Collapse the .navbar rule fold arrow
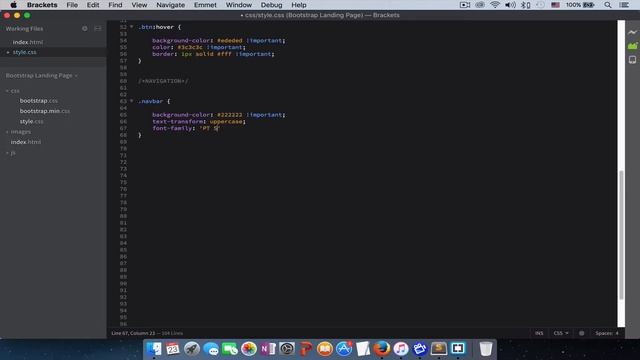Image resolution: width=640 pixels, height=360 pixels. 131,101
